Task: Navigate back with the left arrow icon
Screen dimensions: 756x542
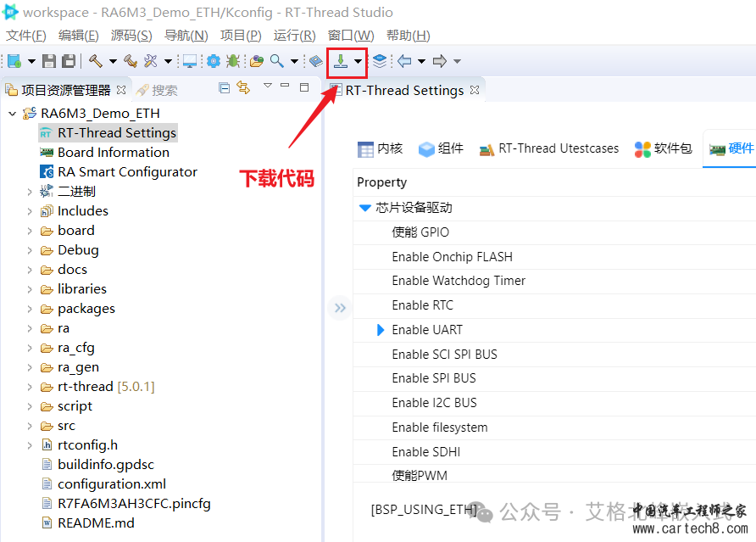Action: click(404, 61)
